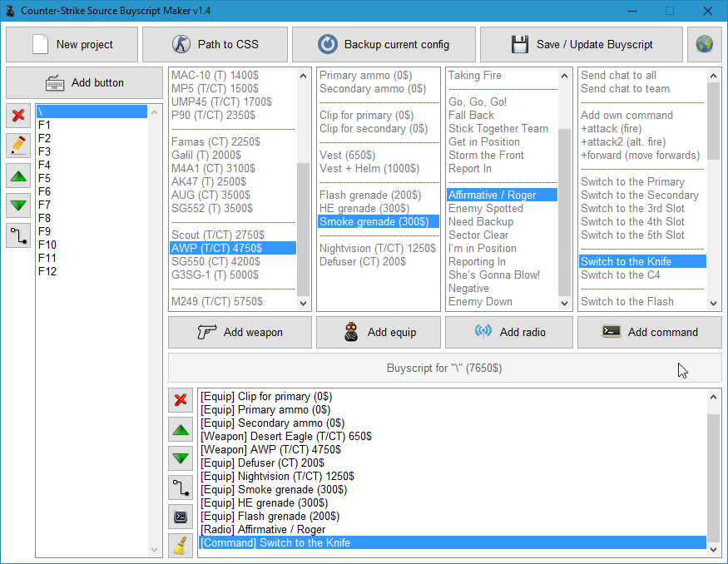Screen dimensions: 728x564
Task: Click the Add button with keyboard icon
Action: tap(85, 82)
